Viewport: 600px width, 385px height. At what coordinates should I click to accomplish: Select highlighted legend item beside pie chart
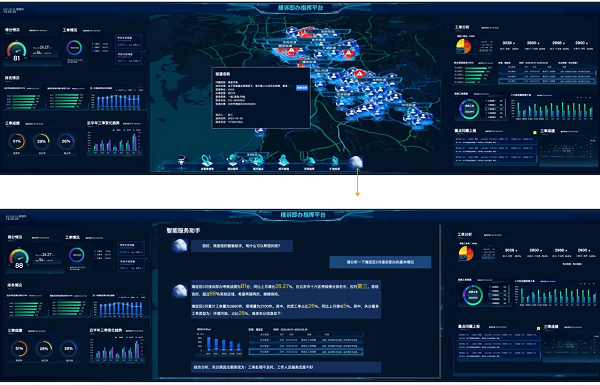coord(486,50)
